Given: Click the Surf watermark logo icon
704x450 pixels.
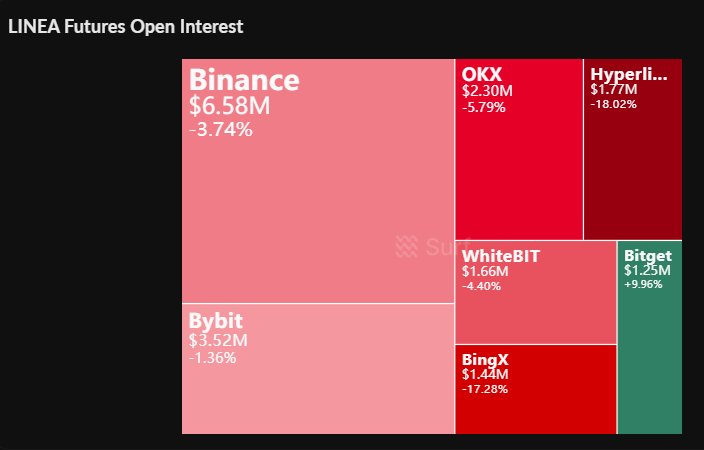Looking at the screenshot, I should click(x=405, y=246).
